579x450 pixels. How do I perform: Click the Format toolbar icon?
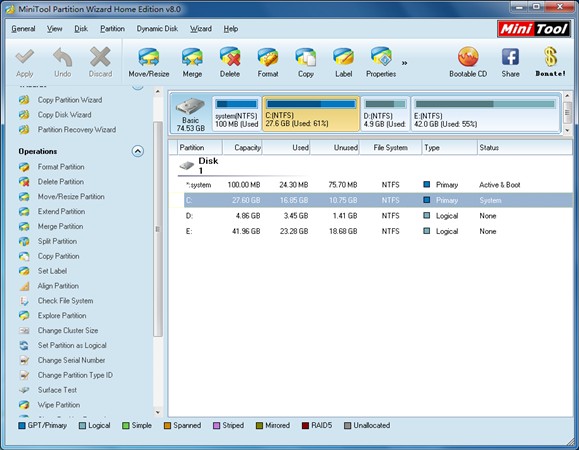point(268,57)
